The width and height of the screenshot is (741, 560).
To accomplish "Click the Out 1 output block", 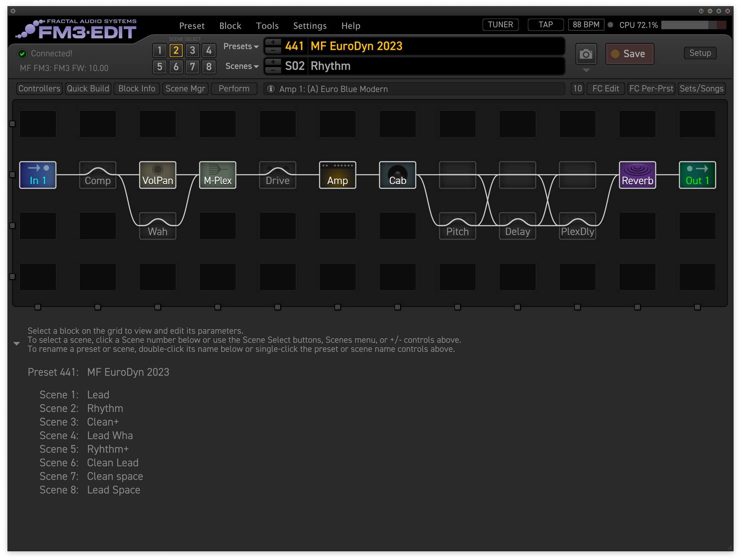I will click(x=697, y=175).
